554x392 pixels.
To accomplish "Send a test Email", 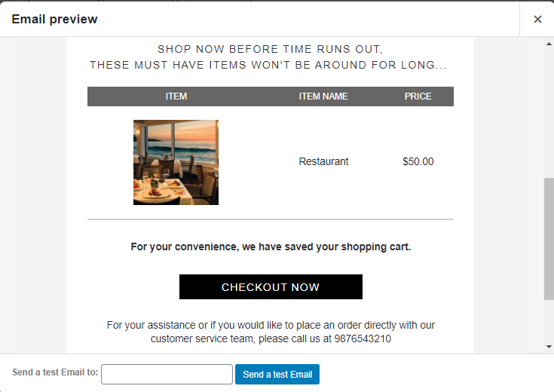I will pyautogui.click(x=277, y=375).
